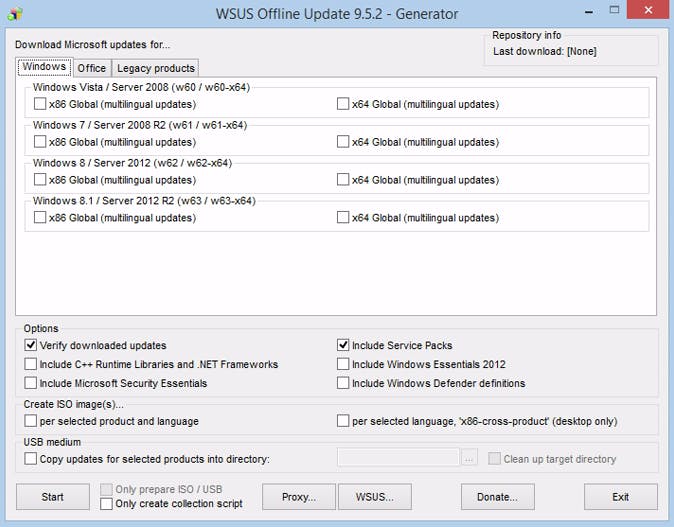This screenshot has width=674, height=527.
Task: Click the WSUS... button
Action: click(374, 497)
